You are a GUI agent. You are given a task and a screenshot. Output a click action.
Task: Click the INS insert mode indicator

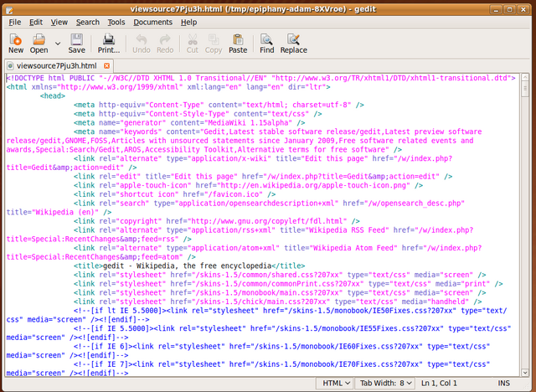503,383
